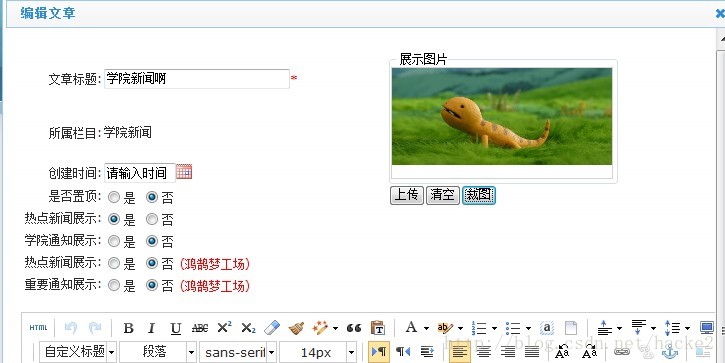Select 是 for 重要通知展示 (鸿鹄梦工场)
This screenshot has height=363, width=725.
click(114, 285)
